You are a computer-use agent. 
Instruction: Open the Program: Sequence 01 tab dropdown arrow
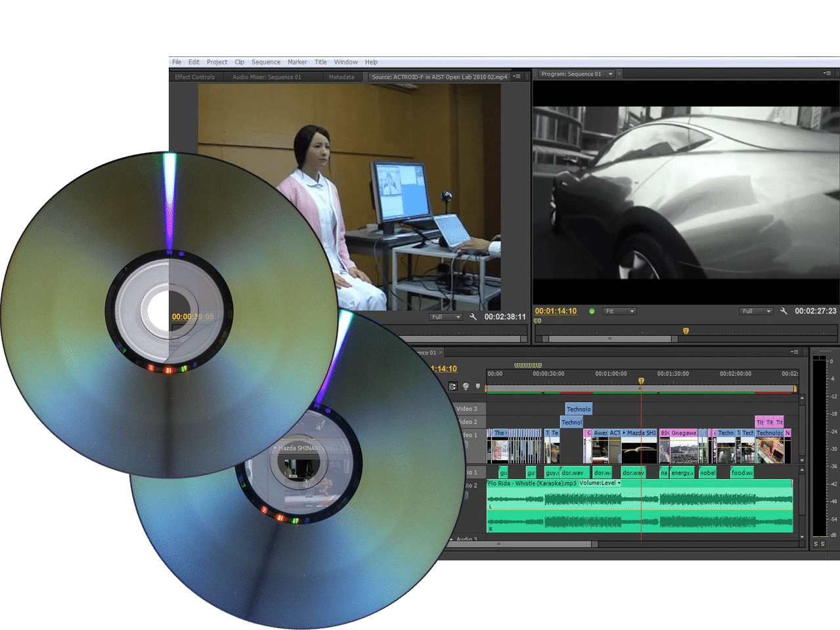pos(610,74)
